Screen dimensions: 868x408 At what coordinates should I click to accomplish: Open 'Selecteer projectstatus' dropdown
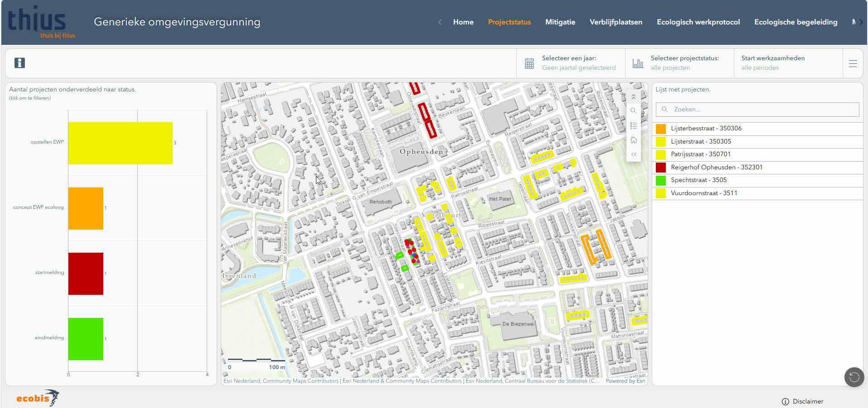click(679, 63)
